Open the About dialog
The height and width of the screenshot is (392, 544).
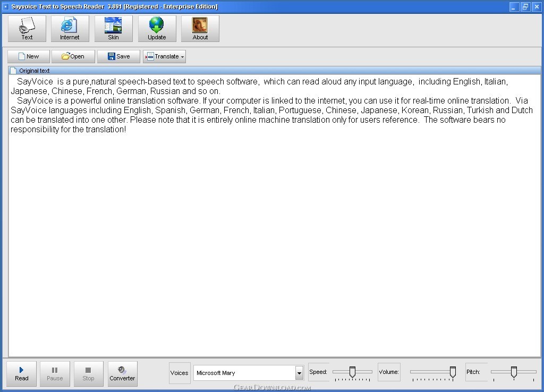[200, 29]
